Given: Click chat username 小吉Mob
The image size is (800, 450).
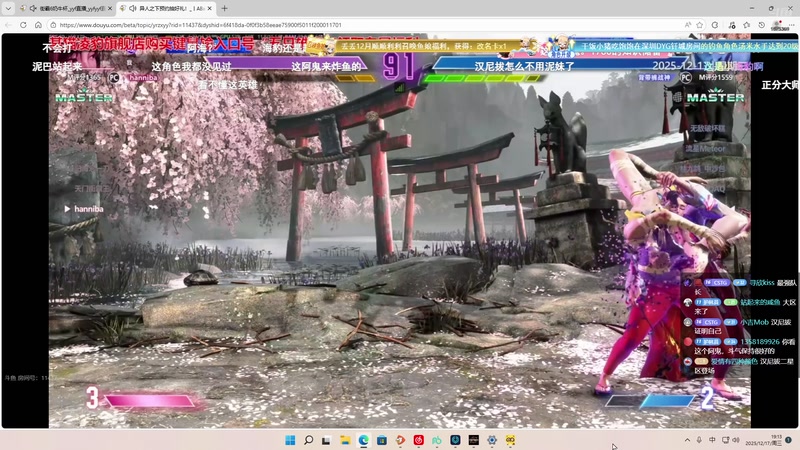Looking at the screenshot, I should (x=754, y=322).
